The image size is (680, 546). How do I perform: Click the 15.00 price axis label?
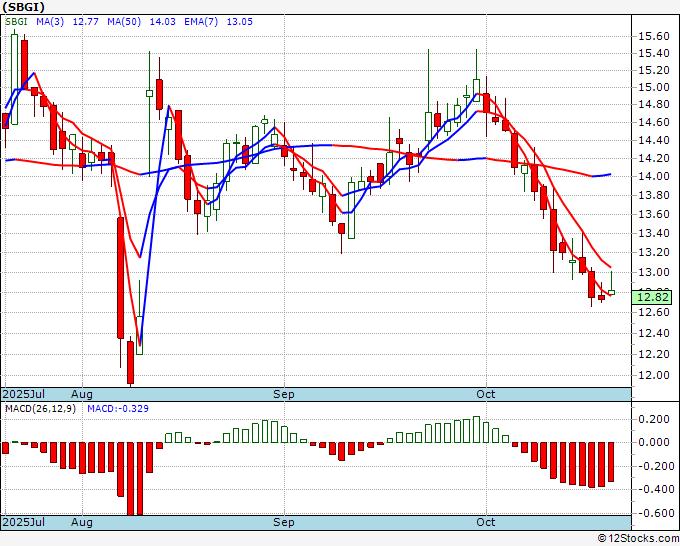[654, 87]
